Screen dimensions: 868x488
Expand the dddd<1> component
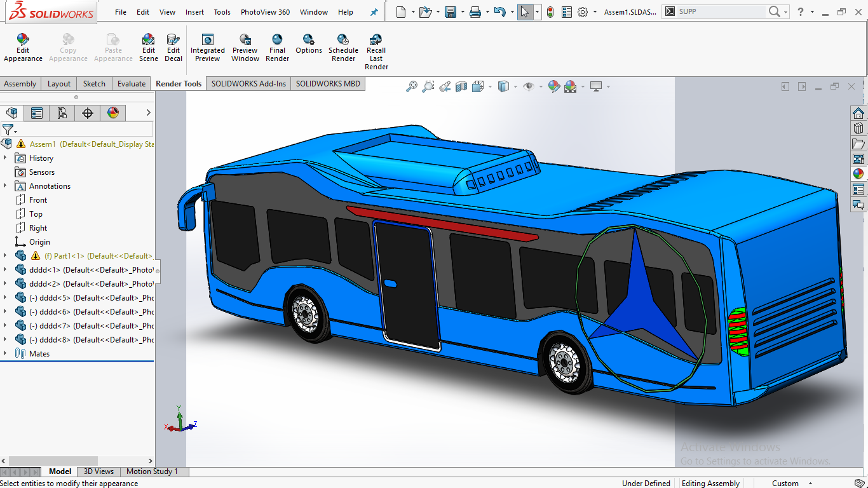point(5,269)
